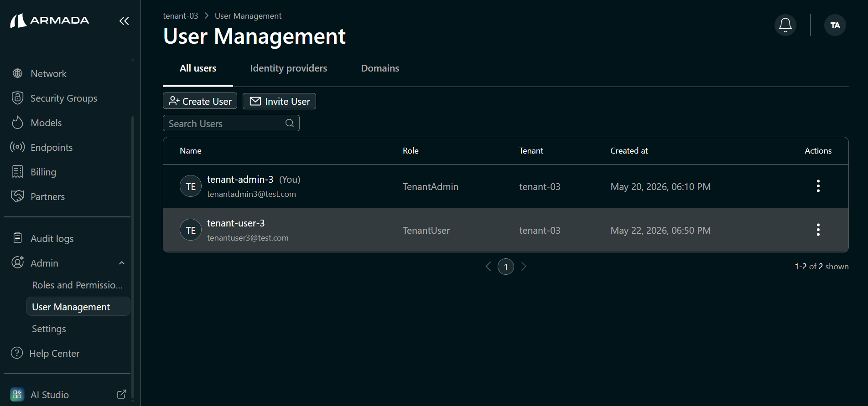This screenshot has width=868, height=406.
Task: Click the Audit logs clipboard icon
Action: click(17, 238)
